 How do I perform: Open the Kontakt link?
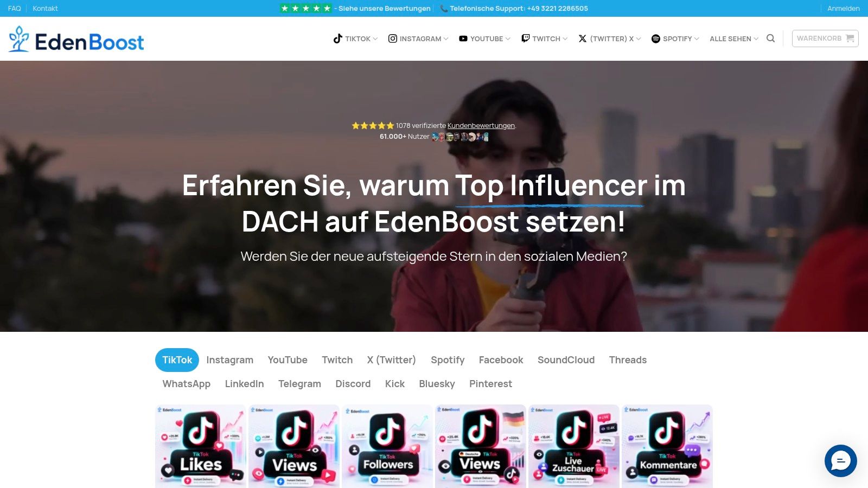(45, 8)
